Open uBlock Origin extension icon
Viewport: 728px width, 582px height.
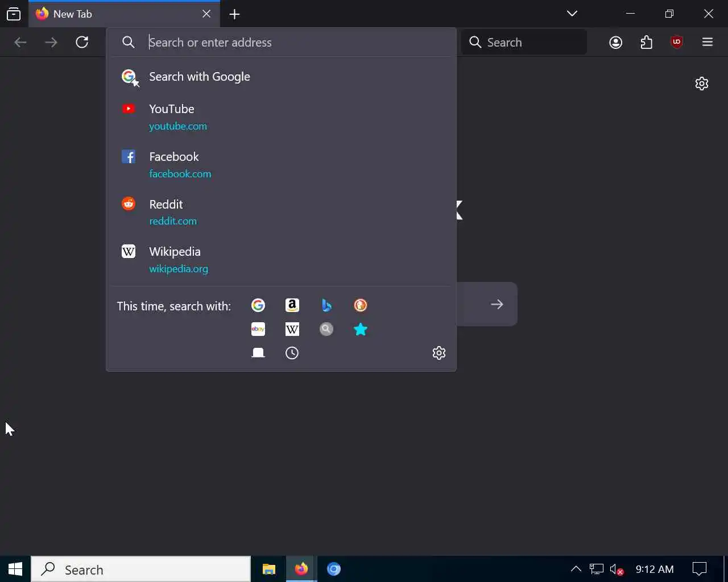coord(677,42)
